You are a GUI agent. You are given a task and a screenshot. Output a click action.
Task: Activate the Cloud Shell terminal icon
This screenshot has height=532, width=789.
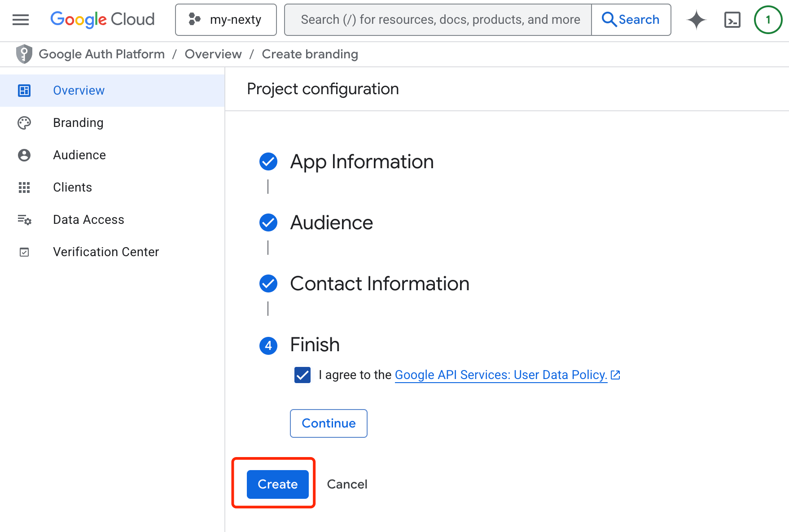click(x=732, y=20)
